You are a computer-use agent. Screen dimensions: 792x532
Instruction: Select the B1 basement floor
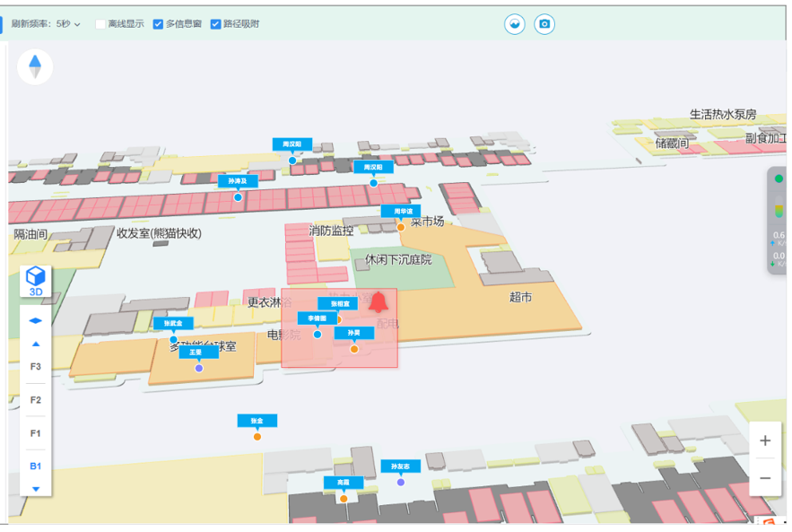click(36, 467)
